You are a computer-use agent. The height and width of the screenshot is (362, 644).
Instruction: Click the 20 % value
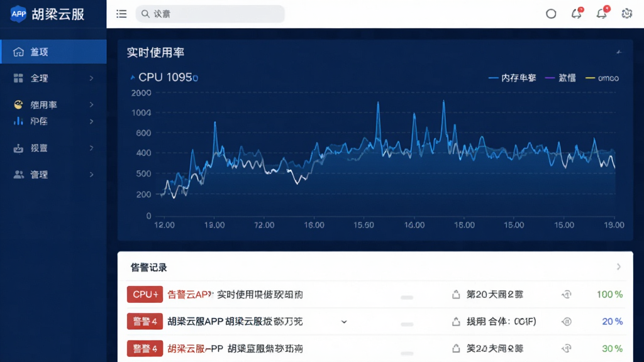(x=613, y=321)
